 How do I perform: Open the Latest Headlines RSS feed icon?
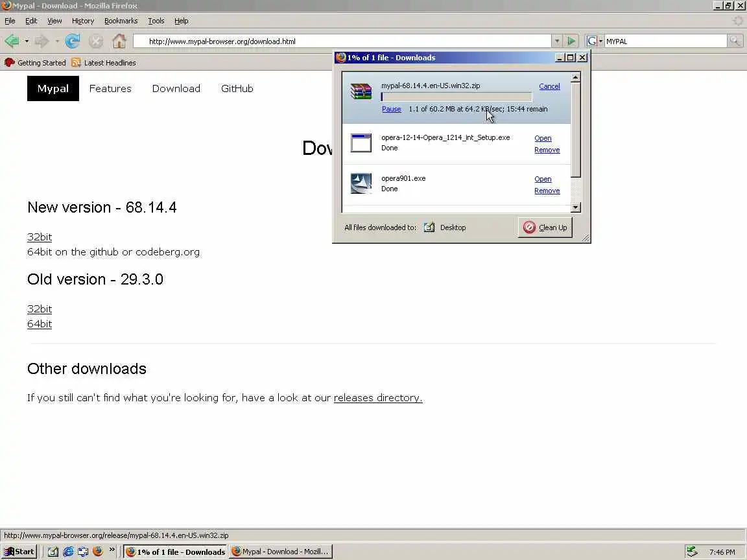76,62
